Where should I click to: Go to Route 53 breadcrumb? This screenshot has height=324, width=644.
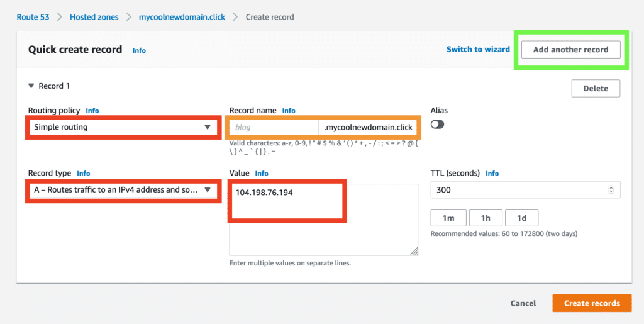[x=33, y=17]
